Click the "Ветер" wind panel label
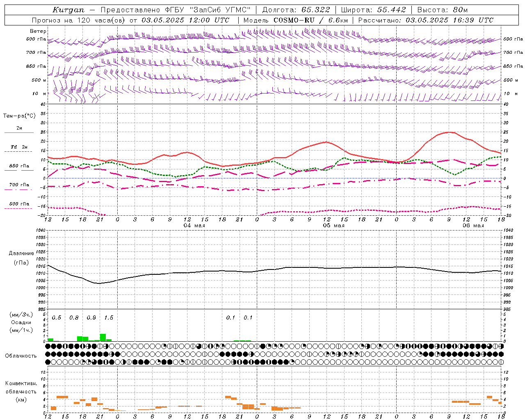Image resolution: width=525 pixels, height=420 pixels. click(x=38, y=31)
